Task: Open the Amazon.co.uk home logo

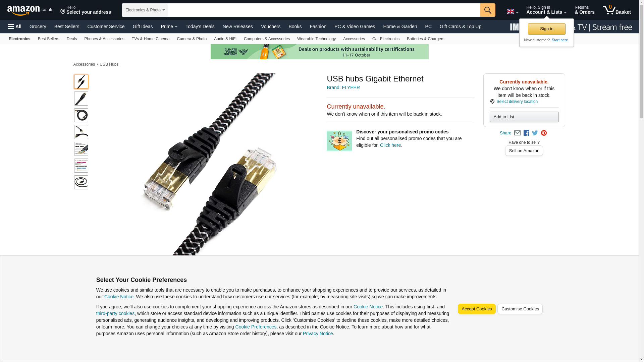Action: [30, 10]
